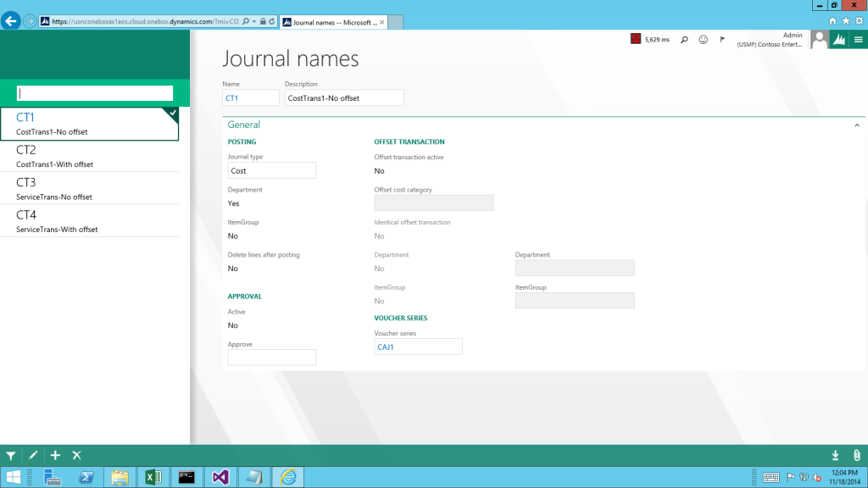868x488 pixels.
Task: Click the pencil edit icon
Action: (x=33, y=456)
